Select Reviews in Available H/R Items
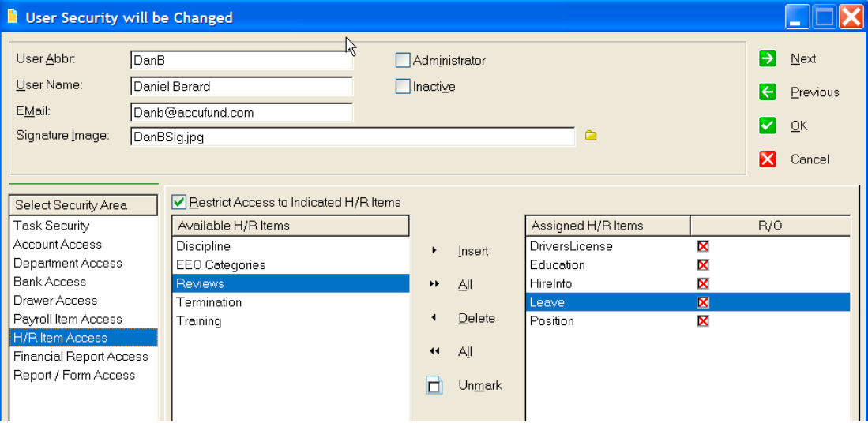Image resolution: width=868 pixels, height=423 pixels. pos(291,283)
